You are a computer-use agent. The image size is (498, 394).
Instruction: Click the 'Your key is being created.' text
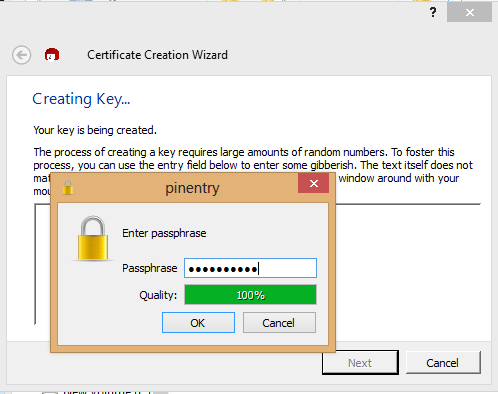click(x=95, y=130)
